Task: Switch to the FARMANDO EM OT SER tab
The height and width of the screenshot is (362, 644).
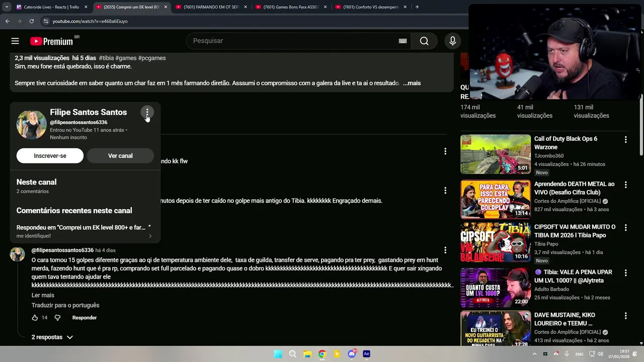Action: click(x=211, y=7)
